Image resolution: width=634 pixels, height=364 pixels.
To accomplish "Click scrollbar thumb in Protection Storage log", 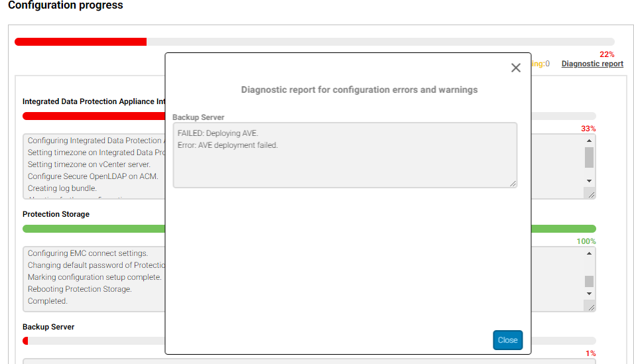I will (589, 281).
